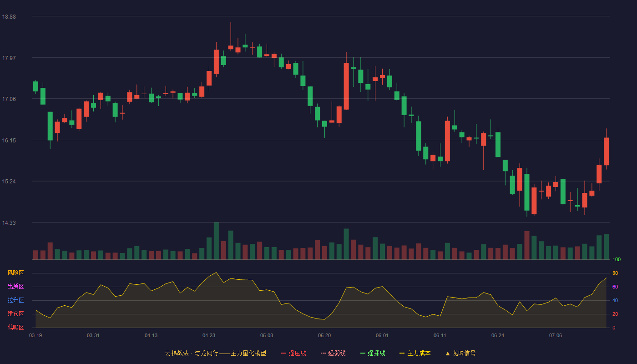Click the 03-31 date label
The width and height of the screenshot is (637, 364).
pyautogui.click(x=93, y=335)
